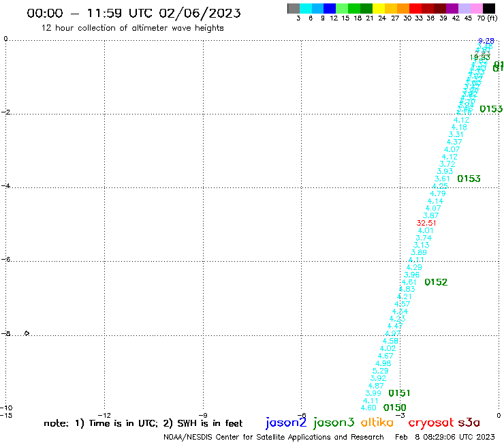504x443 pixels.
Task: Click the 5.29 wave height value
Action: point(380,371)
